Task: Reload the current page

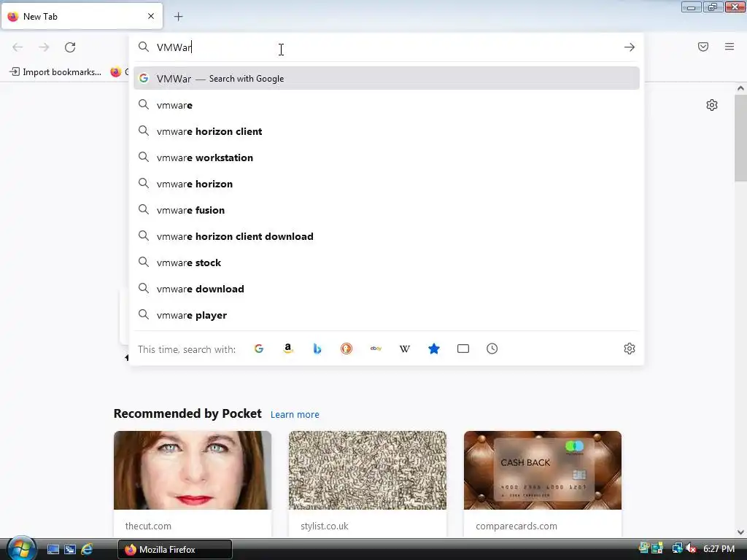Action: pyautogui.click(x=70, y=47)
